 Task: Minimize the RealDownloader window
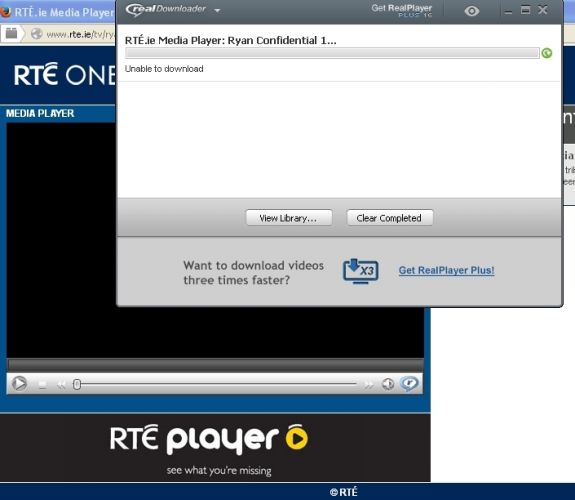tap(508, 11)
